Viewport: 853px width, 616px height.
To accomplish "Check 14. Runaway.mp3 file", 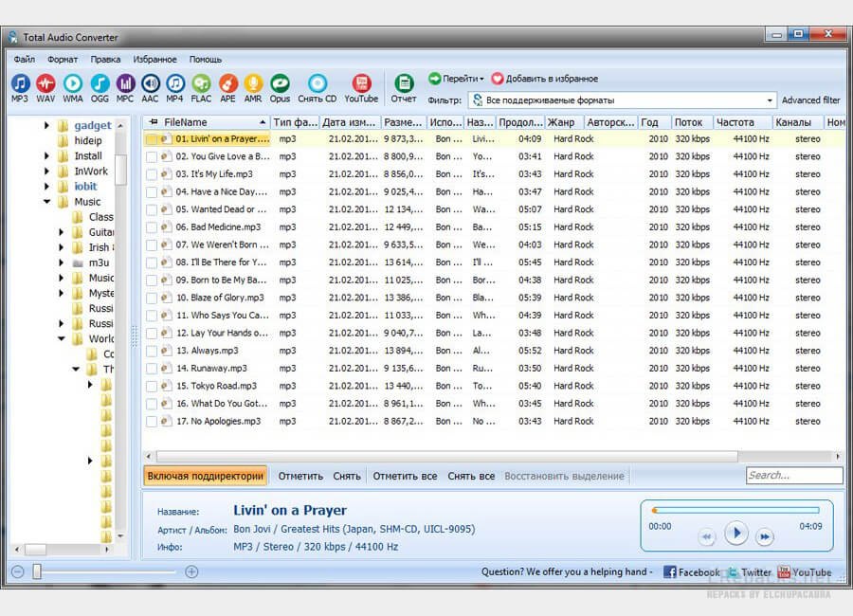I will 152,369.
